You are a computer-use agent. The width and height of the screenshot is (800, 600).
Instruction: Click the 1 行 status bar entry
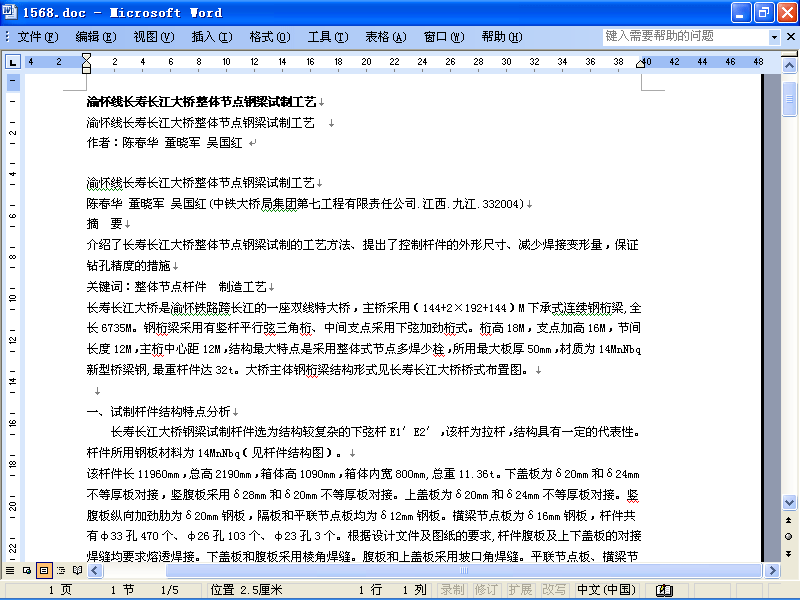370,590
